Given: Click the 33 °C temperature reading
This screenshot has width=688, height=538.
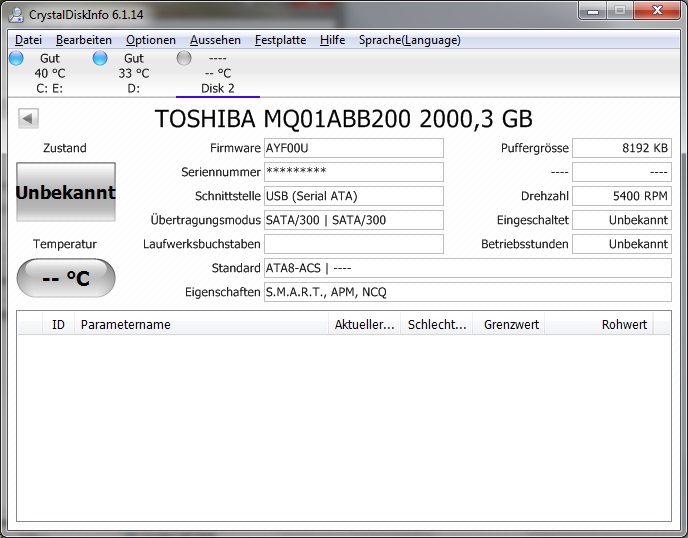Looking at the screenshot, I should [x=134, y=73].
